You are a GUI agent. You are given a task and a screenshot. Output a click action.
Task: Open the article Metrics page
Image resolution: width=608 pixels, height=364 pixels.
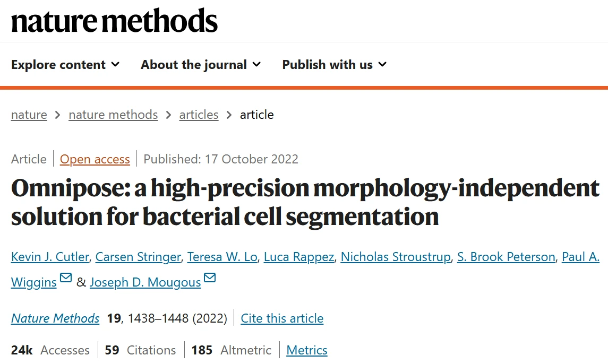[x=307, y=350]
